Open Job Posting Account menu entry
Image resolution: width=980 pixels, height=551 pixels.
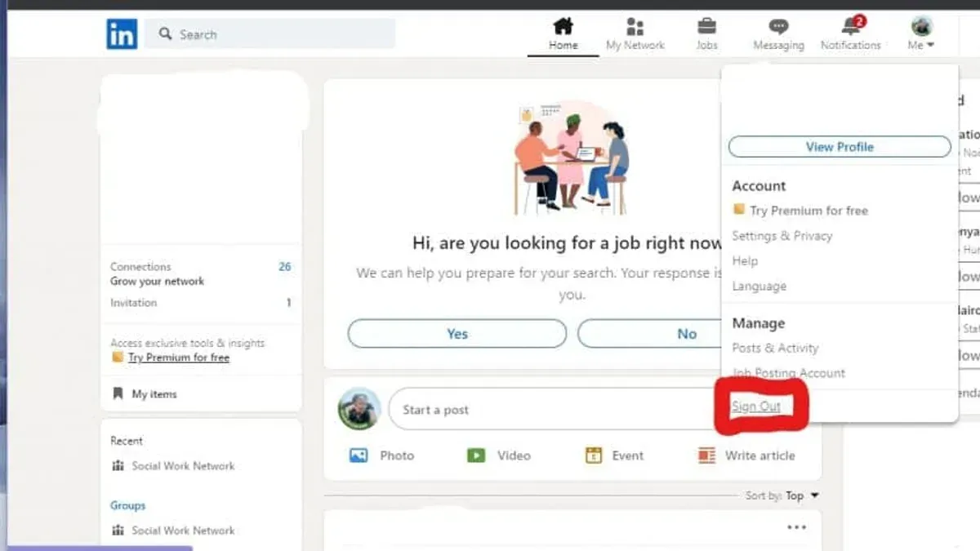(789, 373)
